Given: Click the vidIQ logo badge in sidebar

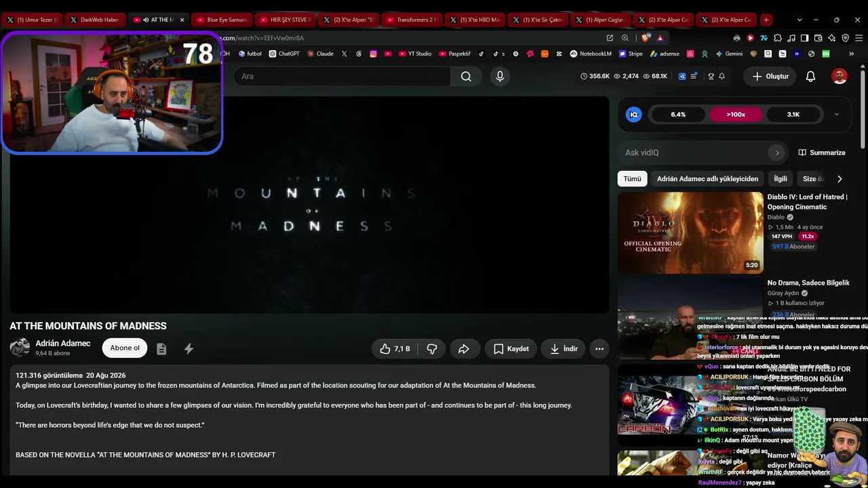Looking at the screenshot, I should click(634, 115).
